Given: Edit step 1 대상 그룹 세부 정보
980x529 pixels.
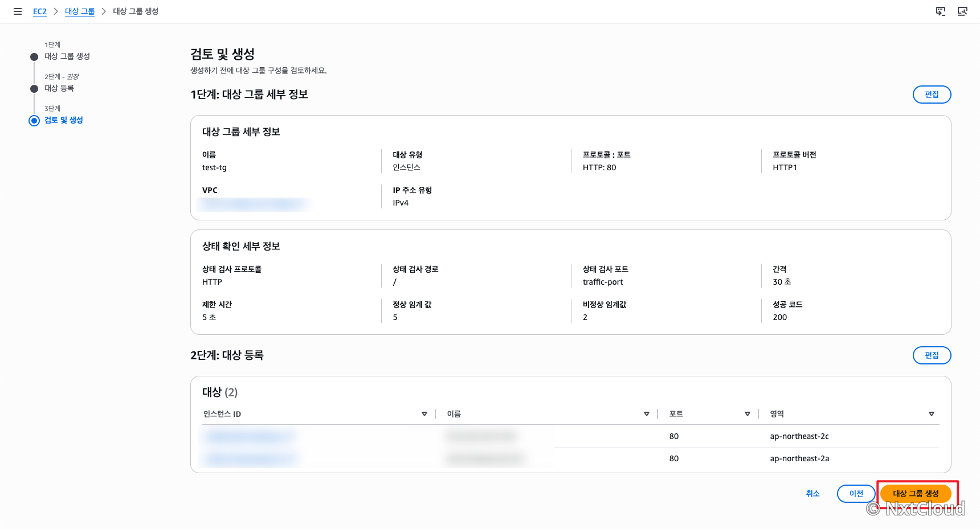Looking at the screenshot, I should point(932,95).
